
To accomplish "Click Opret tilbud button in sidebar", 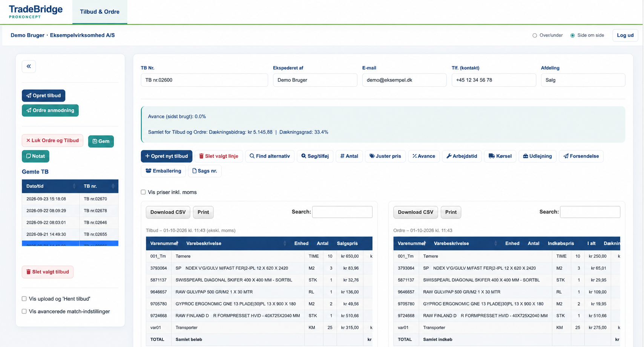I will 43,95.
